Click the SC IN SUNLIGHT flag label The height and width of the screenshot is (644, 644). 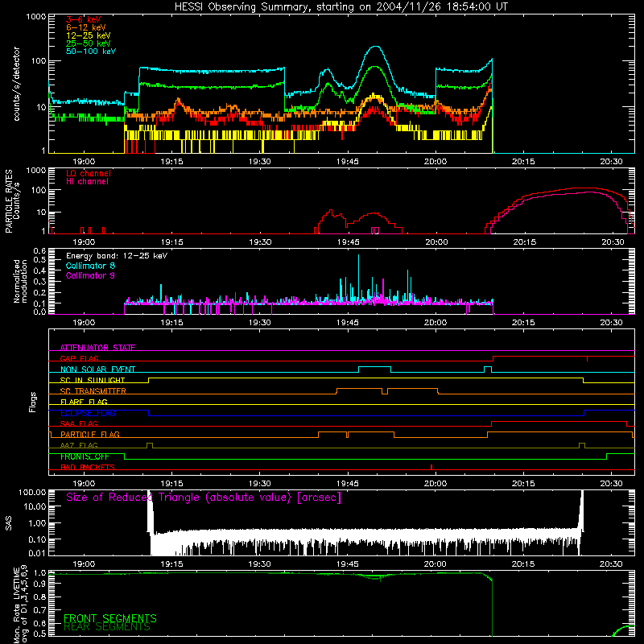click(93, 380)
